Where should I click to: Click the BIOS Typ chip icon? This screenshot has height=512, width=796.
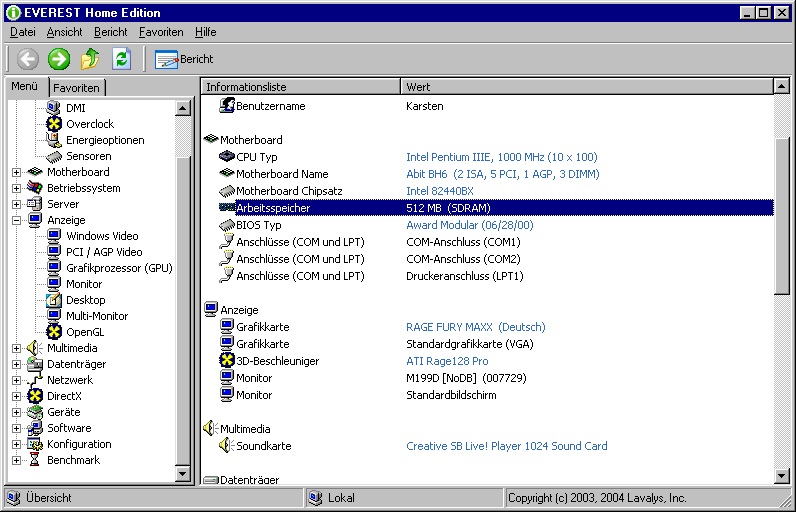(226, 225)
